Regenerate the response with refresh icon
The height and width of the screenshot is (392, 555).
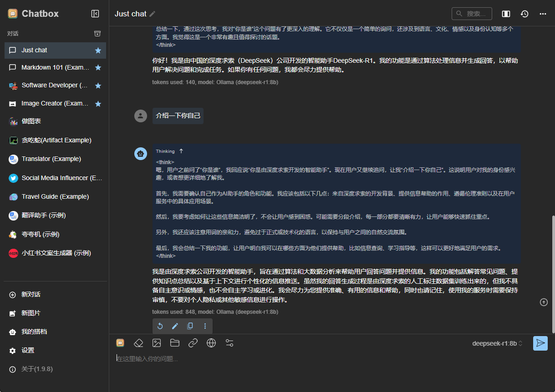coord(160,326)
